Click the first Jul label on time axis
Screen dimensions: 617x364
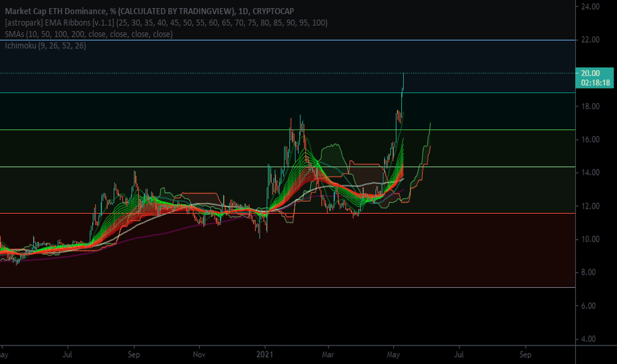(68, 355)
